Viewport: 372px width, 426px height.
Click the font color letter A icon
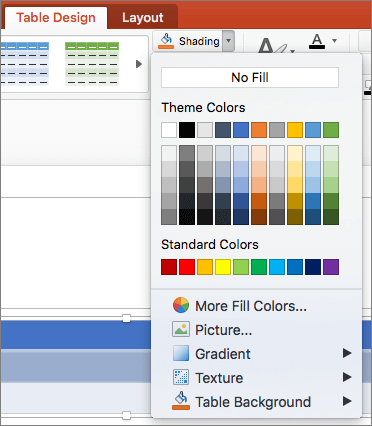pos(317,41)
